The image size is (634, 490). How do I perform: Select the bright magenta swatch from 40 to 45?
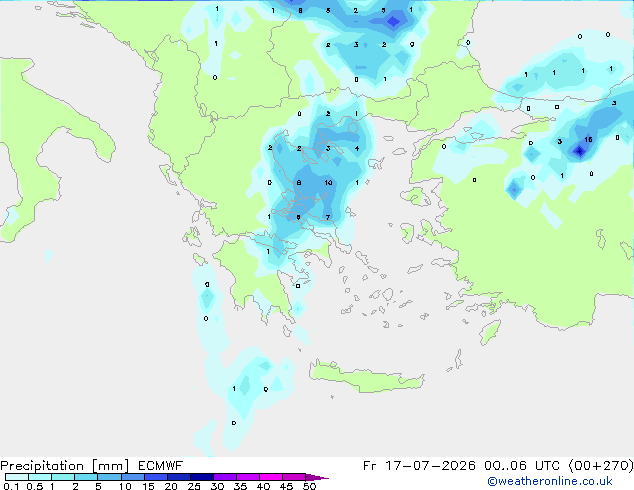(271, 477)
